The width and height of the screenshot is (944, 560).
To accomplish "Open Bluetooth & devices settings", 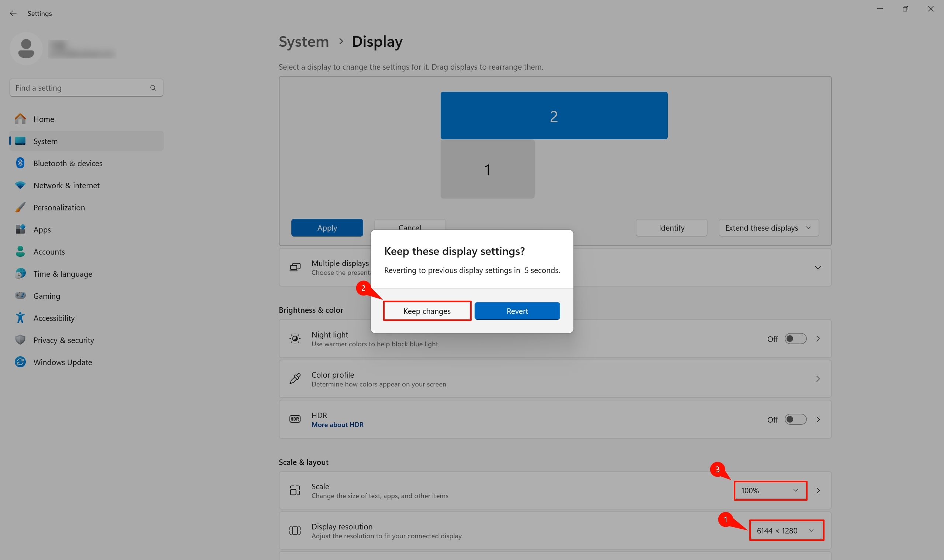I will pyautogui.click(x=67, y=164).
